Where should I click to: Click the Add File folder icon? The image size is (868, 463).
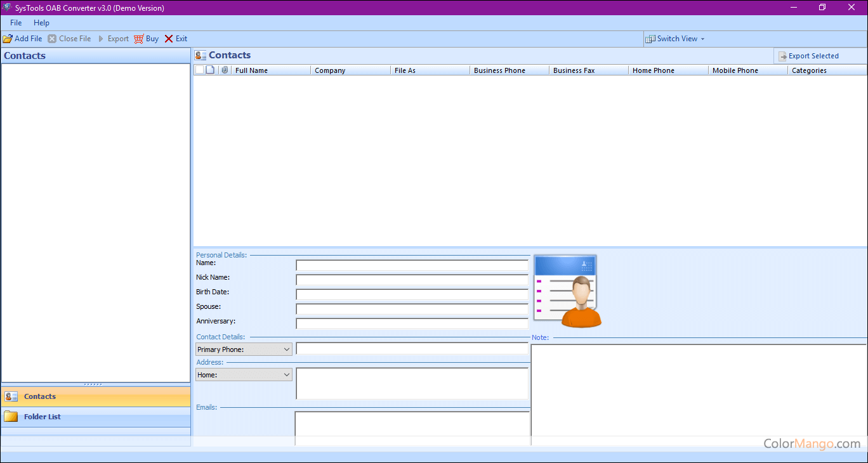tap(8, 39)
